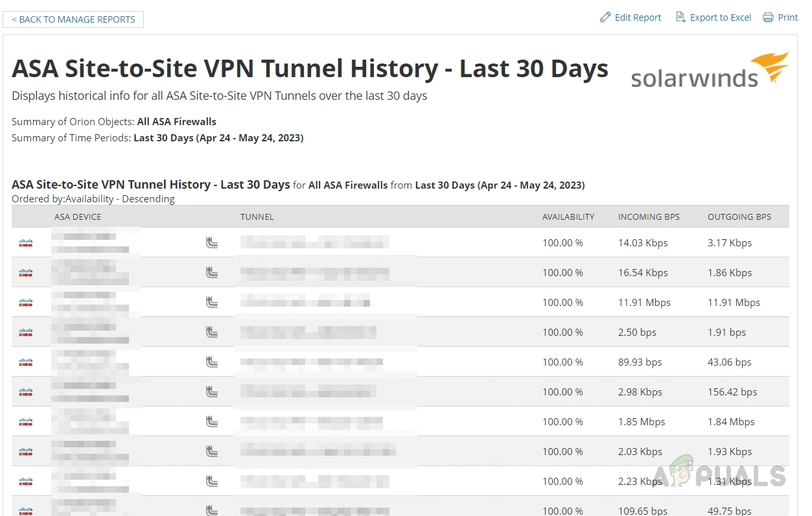Click the Export to Excel icon
812x516 pixels.
680,18
